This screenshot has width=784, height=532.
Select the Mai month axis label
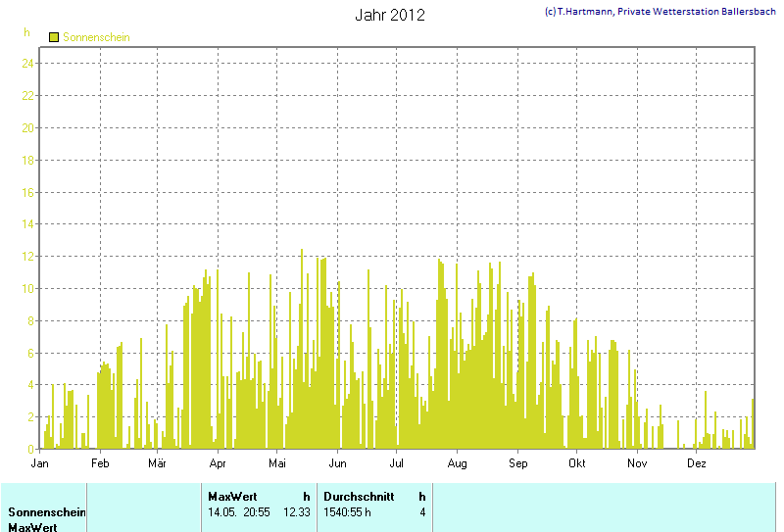(x=277, y=463)
